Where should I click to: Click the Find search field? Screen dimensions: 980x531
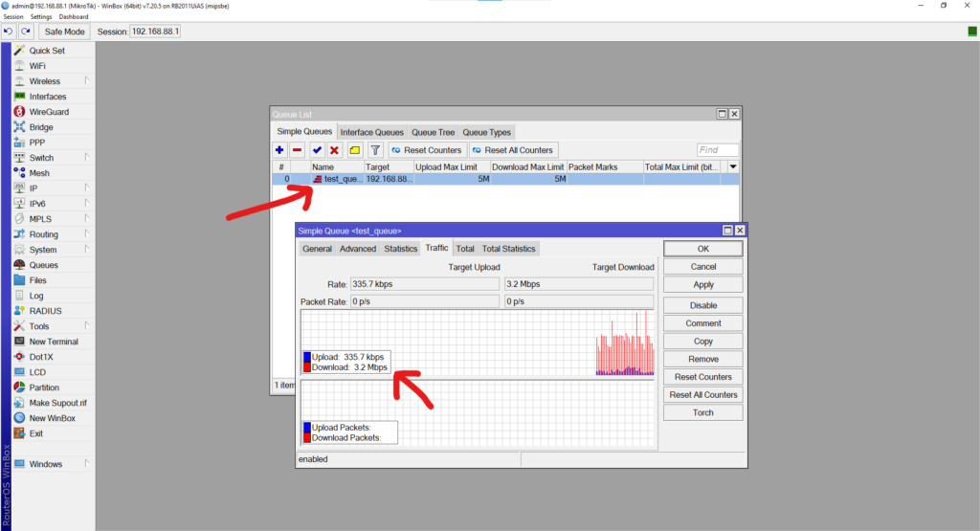tap(718, 150)
